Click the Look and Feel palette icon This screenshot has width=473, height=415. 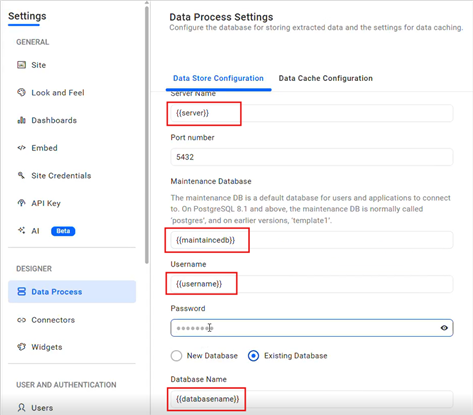point(21,92)
